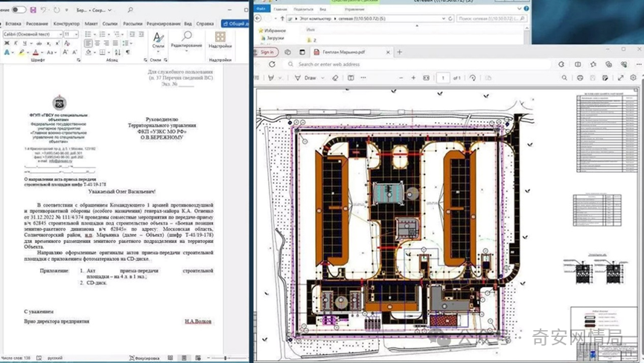644x363 pixels.
Task: Justify the paragraph text
Action: (115, 43)
